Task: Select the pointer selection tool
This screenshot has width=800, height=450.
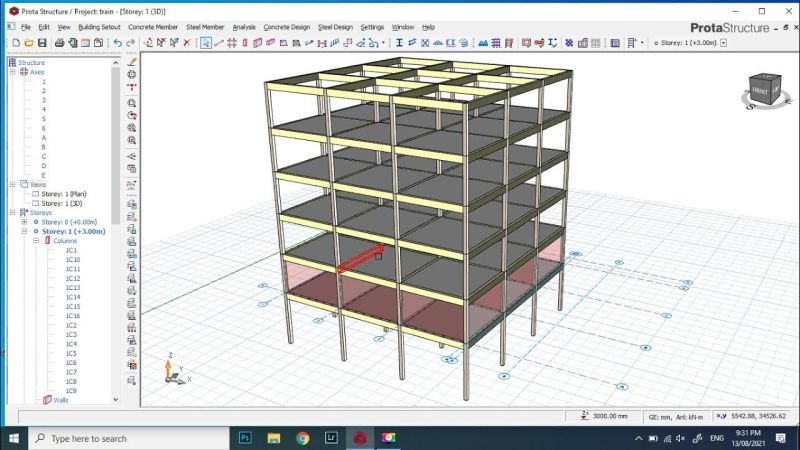Action: coord(205,43)
